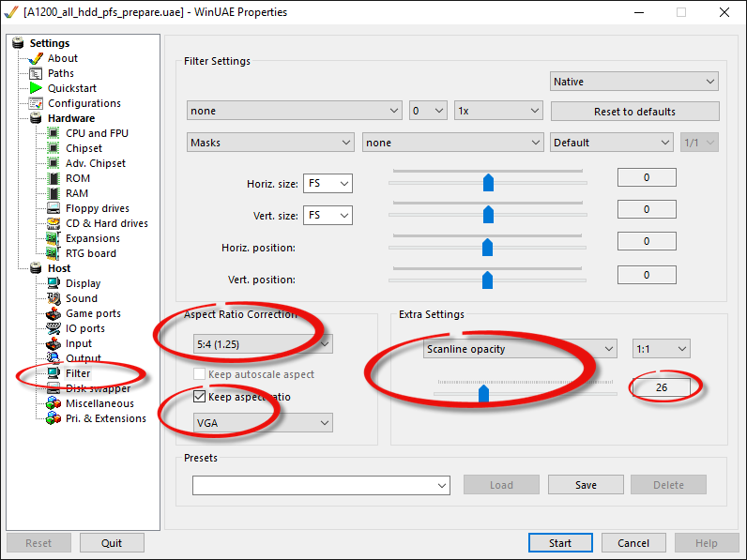Image resolution: width=747 pixels, height=560 pixels.
Task: Click the Paths icon in tree
Action: (36, 73)
